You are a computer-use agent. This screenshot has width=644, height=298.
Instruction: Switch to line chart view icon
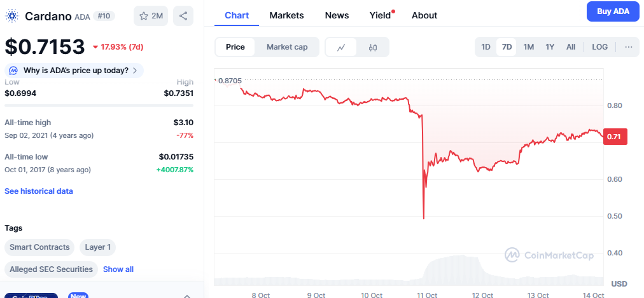tap(341, 47)
